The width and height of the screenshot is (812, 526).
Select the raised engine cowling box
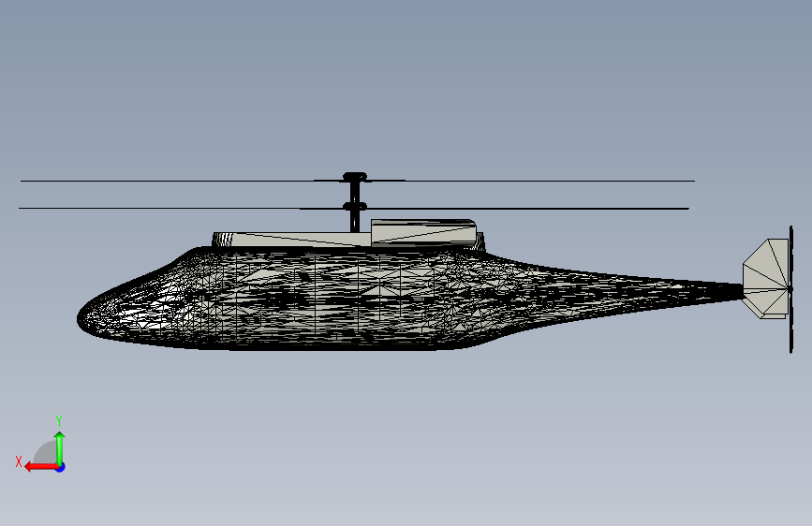coord(423,232)
